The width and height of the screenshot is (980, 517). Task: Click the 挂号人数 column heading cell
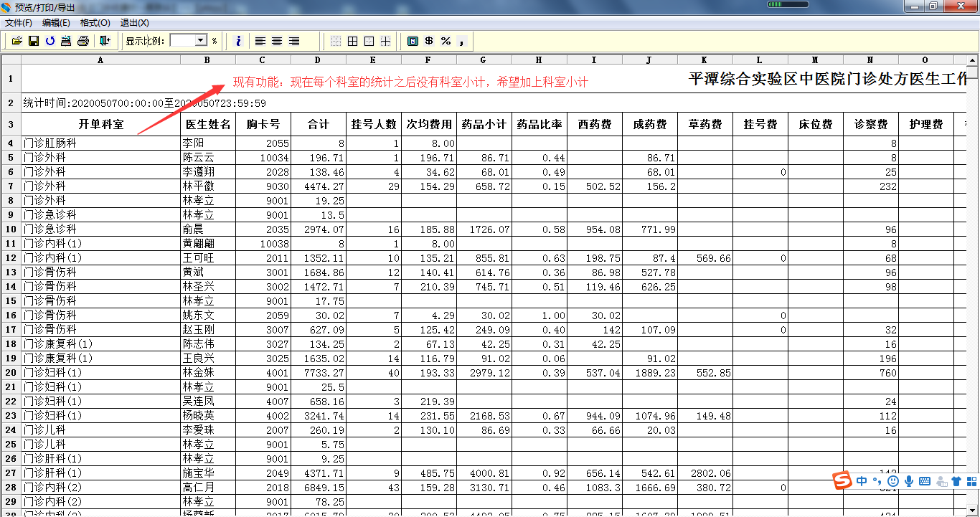pyautogui.click(x=373, y=125)
